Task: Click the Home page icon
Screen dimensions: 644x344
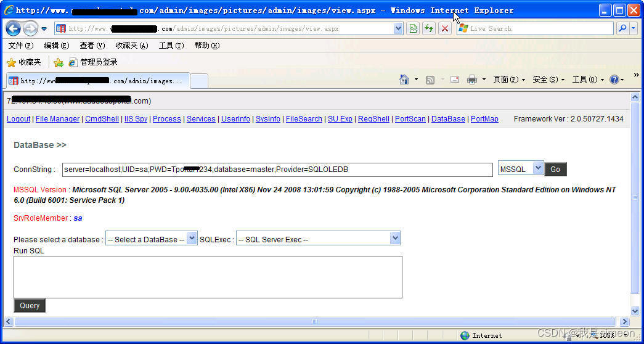Action: [404, 80]
